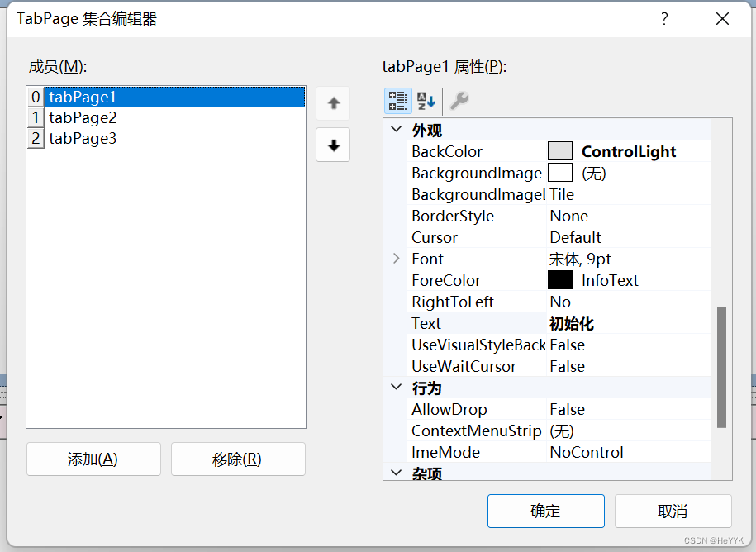This screenshot has width=756, height=552.
Task: Click the RightToLeft value No
Action: point(560,302)
